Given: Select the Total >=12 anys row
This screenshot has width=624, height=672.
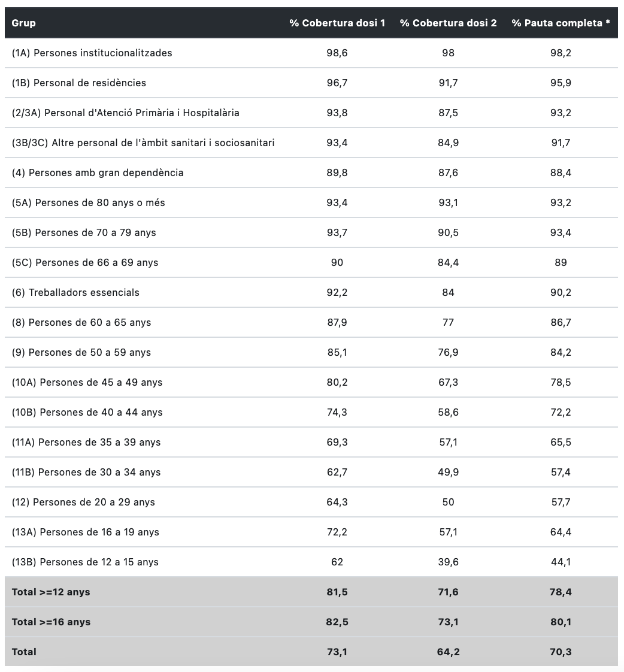Looking at the screenshot, I should [x=311, y=592].
